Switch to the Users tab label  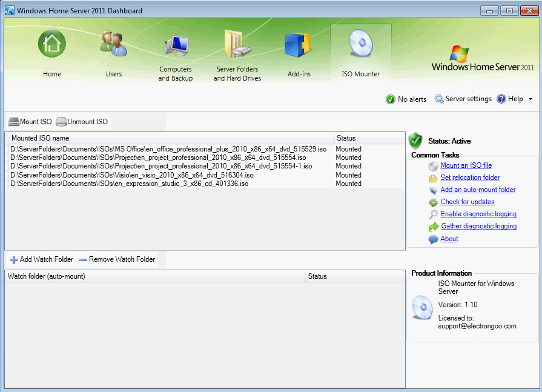(x=114, y=74)
